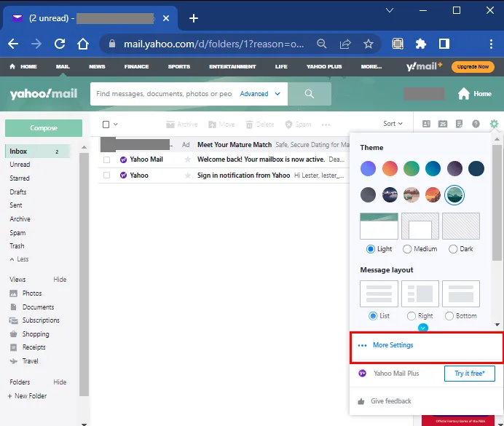
Task: Star the Yahoo Mail welcome message
Action: point(188,159)
